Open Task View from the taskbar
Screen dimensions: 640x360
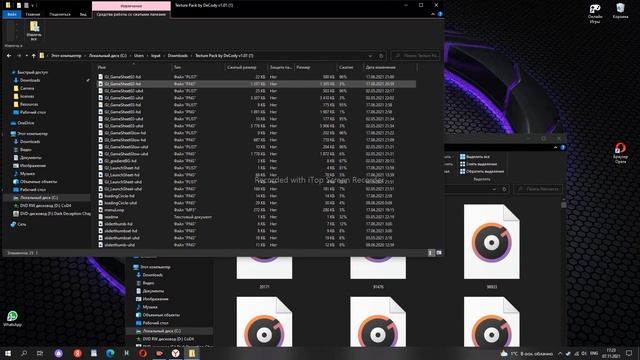(40, 353)
